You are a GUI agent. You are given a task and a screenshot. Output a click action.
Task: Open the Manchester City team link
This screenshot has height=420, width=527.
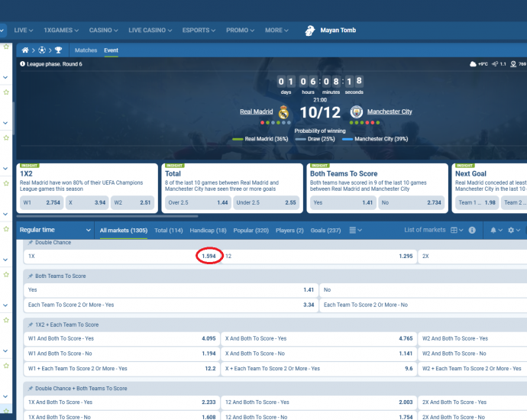(390, 111)
